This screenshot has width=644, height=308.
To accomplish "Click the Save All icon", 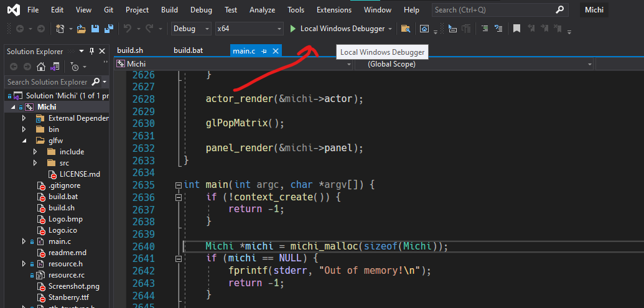I will coord(109,29).
